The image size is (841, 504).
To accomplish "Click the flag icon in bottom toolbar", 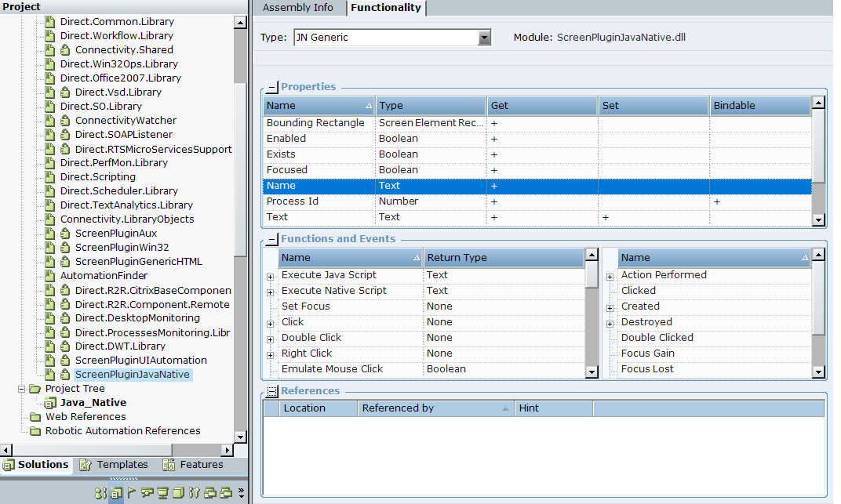I will point(131,493).
